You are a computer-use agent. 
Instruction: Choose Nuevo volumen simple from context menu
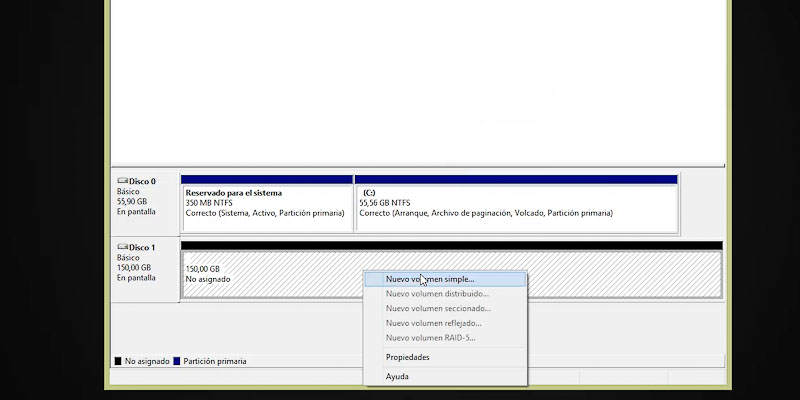point(445,280)
